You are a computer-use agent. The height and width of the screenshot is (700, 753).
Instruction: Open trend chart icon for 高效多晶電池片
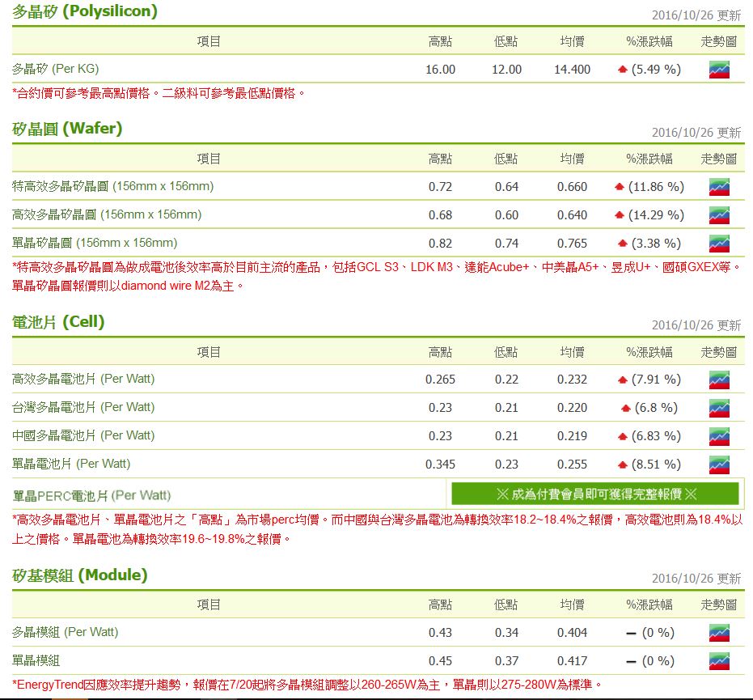click(x=719, y=380)
